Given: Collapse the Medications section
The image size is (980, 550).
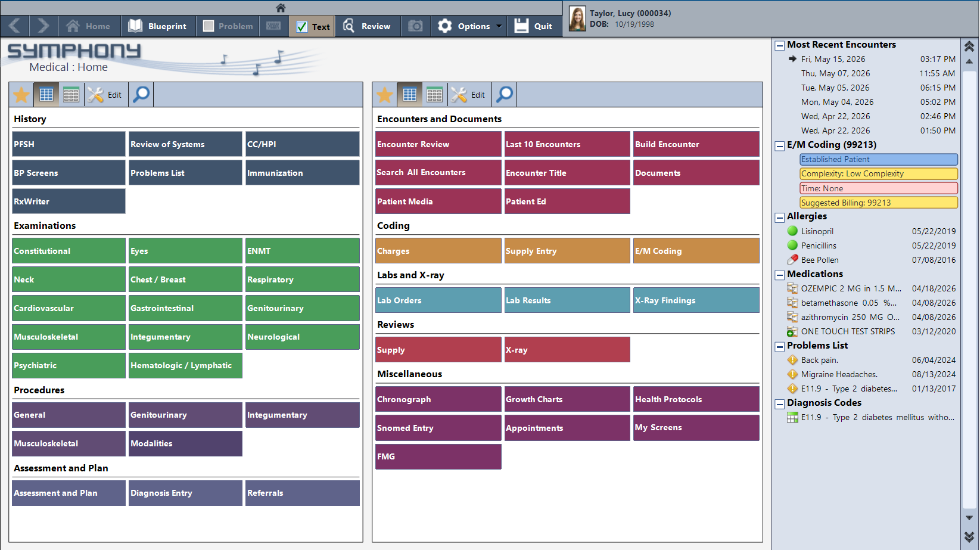Looking at the screenshot, I should [x=779, y=275].
